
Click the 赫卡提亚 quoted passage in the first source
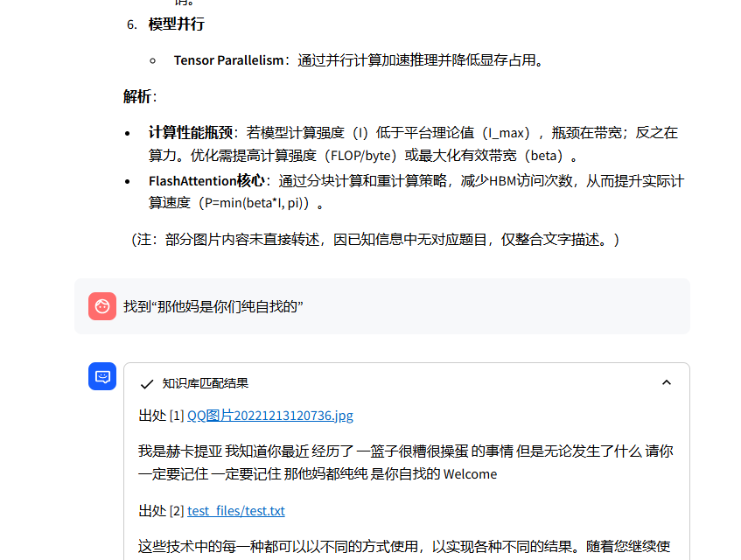(406, 462)
